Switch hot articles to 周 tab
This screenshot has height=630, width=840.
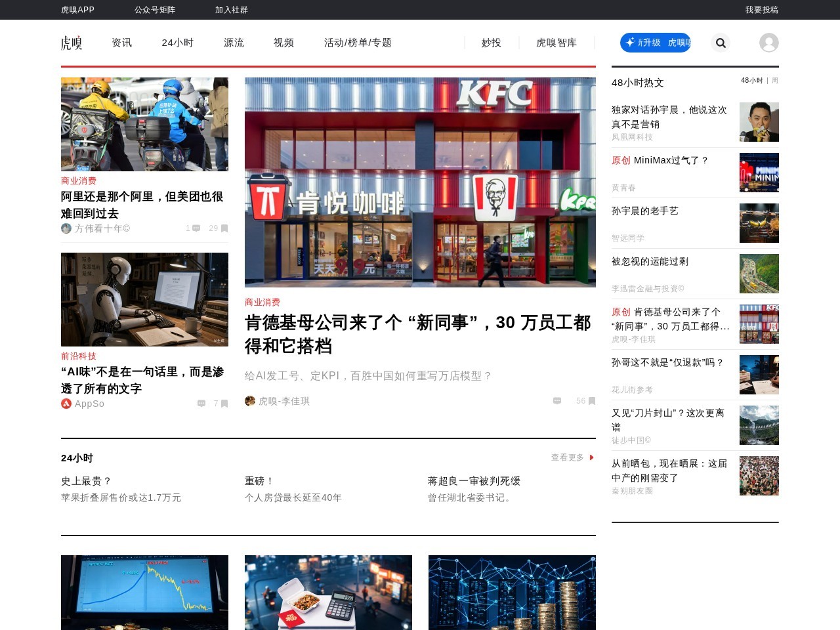[775, 80]
